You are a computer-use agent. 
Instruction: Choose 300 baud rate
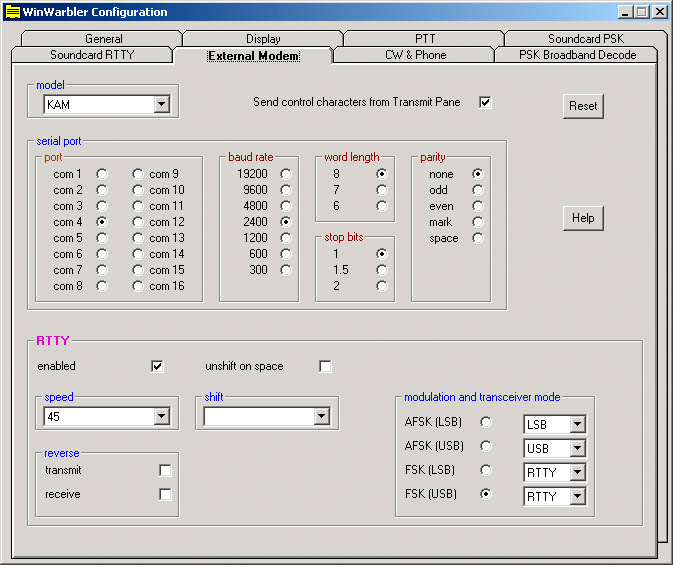tap(286, 270)
